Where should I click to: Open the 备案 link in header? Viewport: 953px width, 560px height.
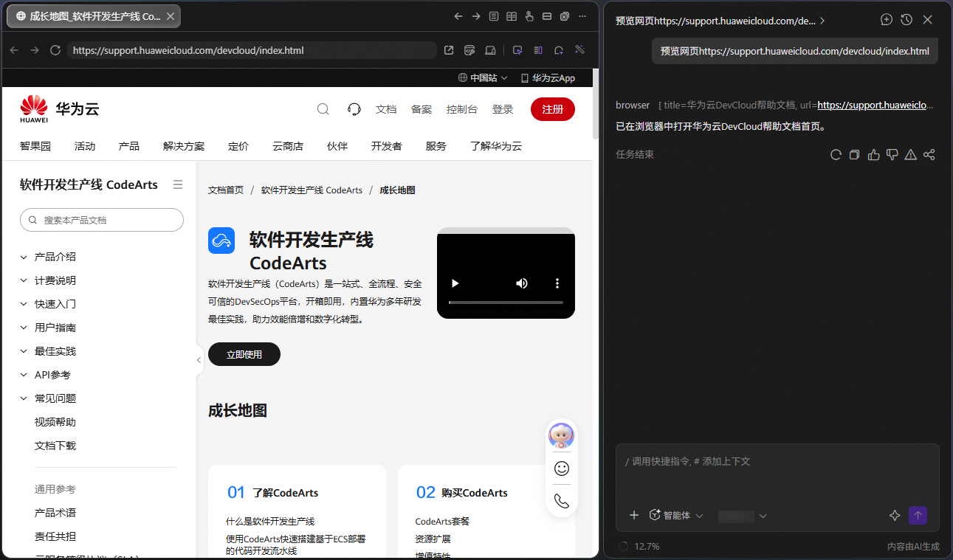(422, 109)
